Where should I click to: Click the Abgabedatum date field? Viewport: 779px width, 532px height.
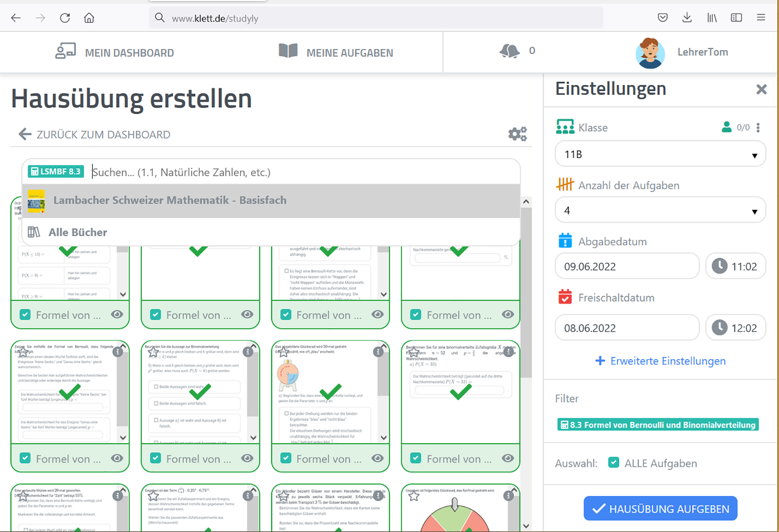626,267
